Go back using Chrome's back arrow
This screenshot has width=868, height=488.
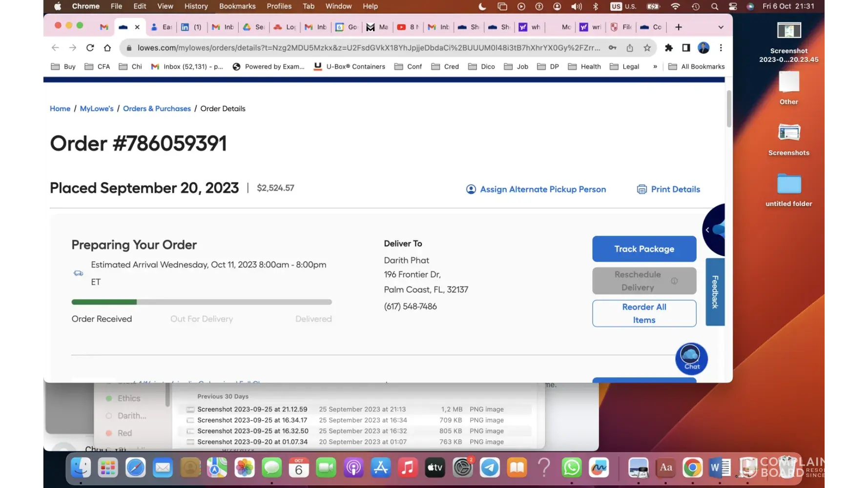55,48
